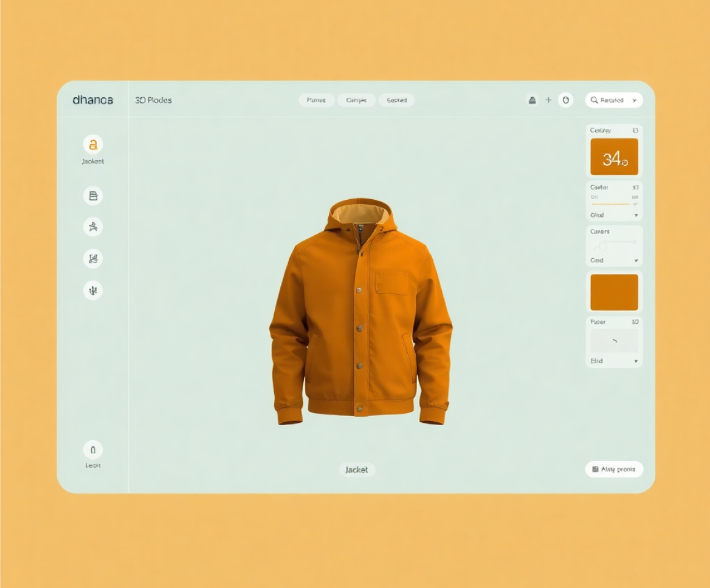Click the bottom-left sidebar circle icon
The height and width of the screenshot is (588, 710).
pos(93,450)
